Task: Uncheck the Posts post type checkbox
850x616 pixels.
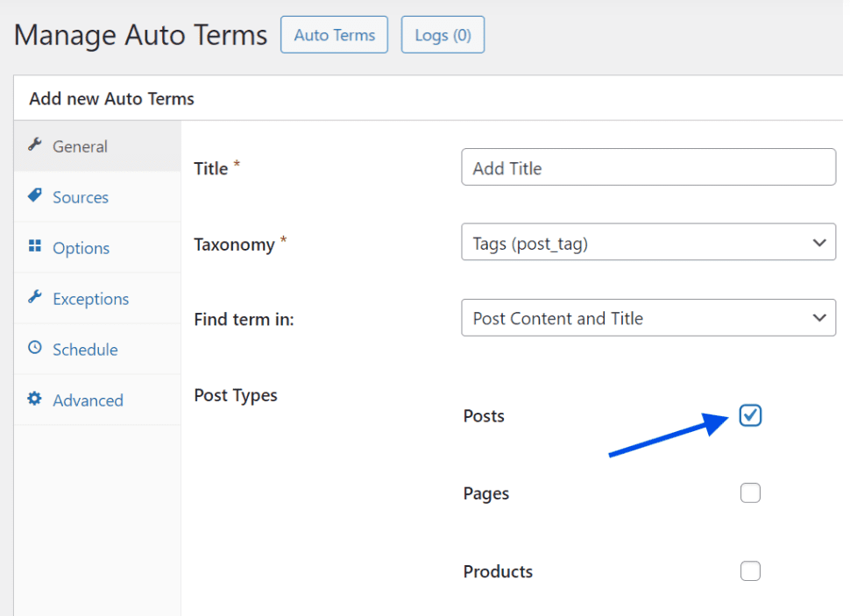Action: point(750,415)
